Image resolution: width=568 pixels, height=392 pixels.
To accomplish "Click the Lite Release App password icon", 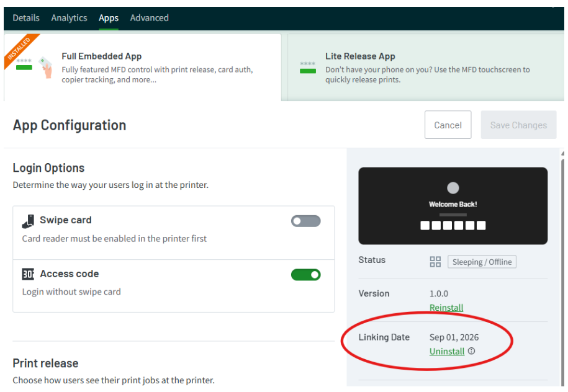I will 307,68.
